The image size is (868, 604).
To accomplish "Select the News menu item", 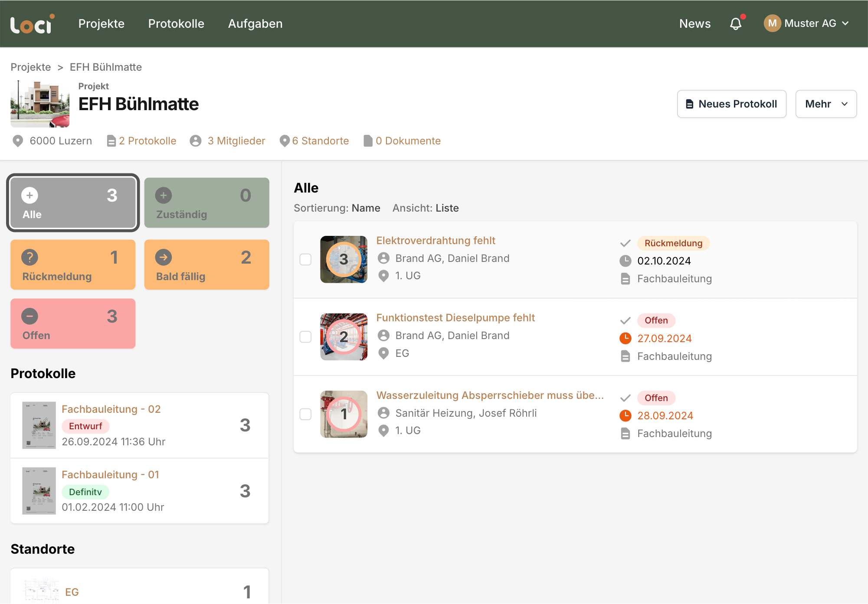I will tap(695, 24).
